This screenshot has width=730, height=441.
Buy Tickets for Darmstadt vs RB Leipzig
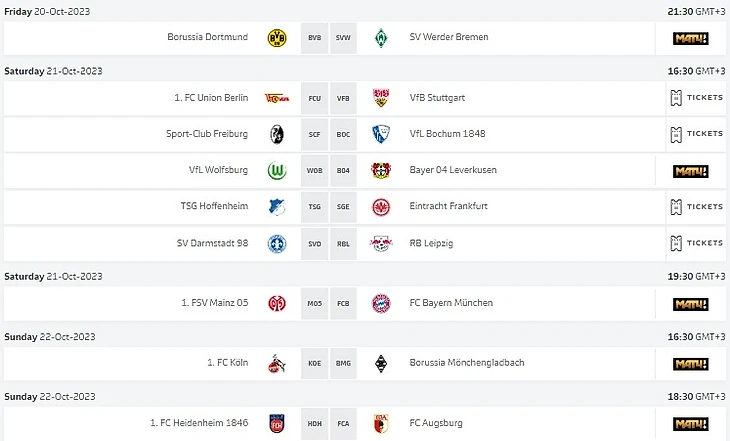click(x=695, y=243)
